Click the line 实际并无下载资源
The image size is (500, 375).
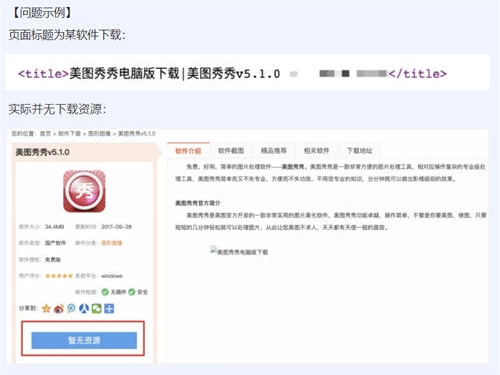58,109
